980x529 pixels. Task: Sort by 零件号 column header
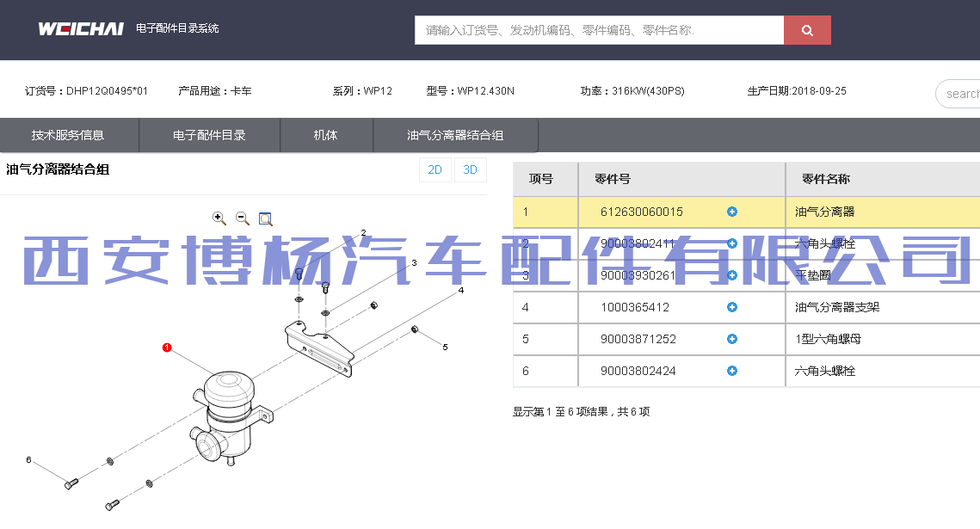613,179
